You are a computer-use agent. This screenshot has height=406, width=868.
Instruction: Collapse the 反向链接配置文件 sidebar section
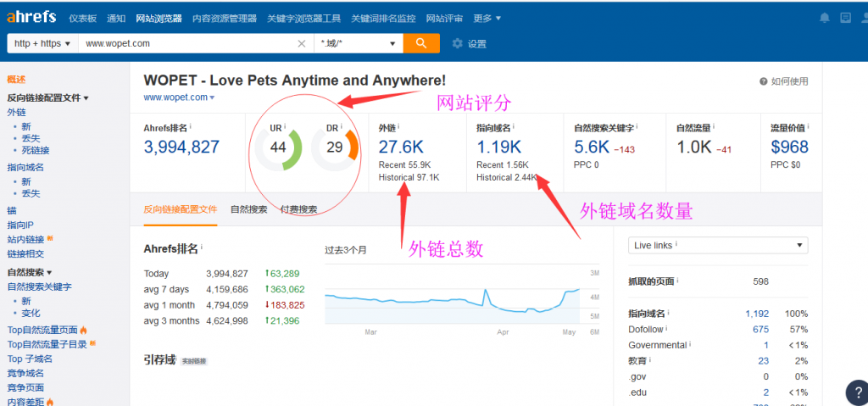pos(48,98)
